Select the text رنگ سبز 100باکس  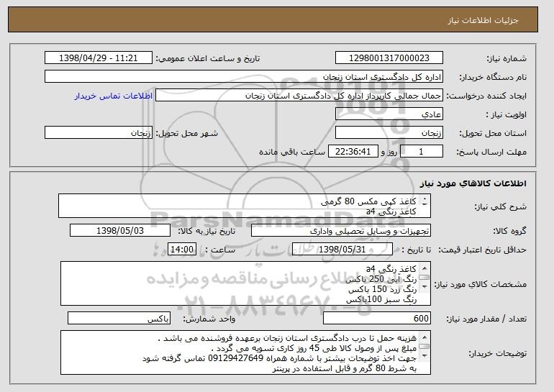point(381,299)
